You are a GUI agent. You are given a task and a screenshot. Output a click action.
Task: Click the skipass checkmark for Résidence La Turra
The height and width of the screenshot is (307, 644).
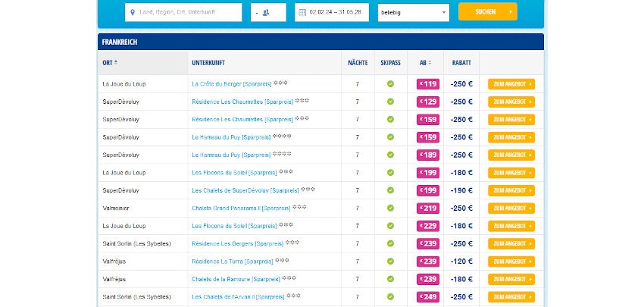pyautogui.click(x=390, y=262)
